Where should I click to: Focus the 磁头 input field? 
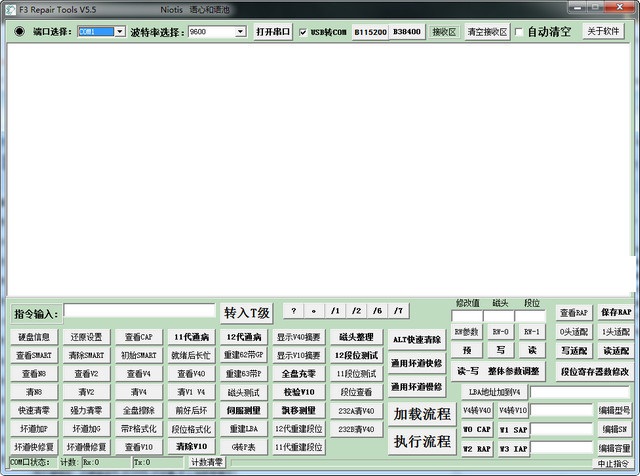pos(498,316)
